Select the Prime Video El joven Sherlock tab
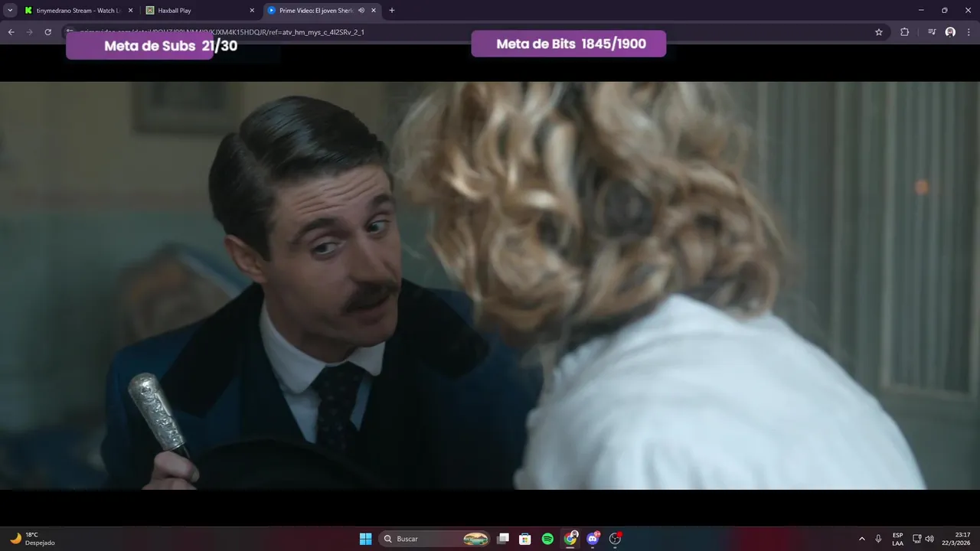The width and height of the screenshot is (980, 551). (x=322, y=11)
